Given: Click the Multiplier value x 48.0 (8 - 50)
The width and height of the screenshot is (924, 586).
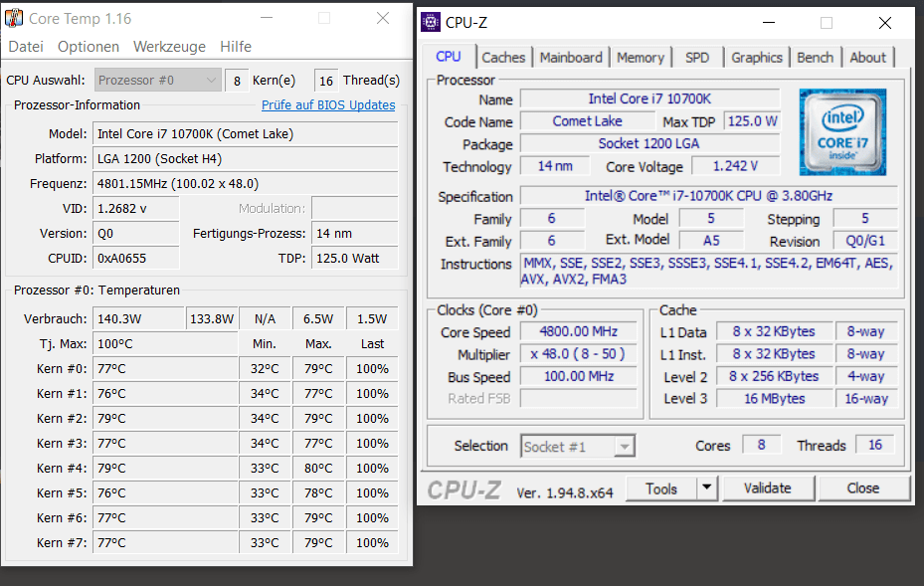Looking at the screenshot, I should (x=579, y=354).
